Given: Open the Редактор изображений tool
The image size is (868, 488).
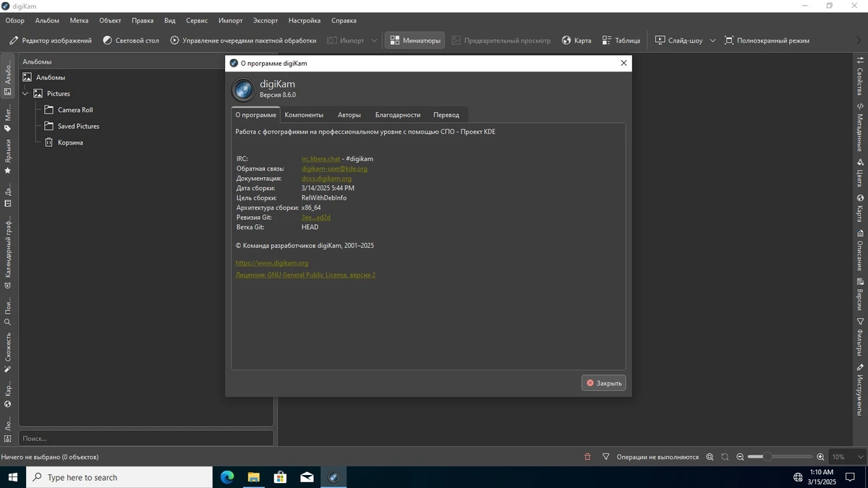Looking at the screenshot, I should (x=50, y=40).
